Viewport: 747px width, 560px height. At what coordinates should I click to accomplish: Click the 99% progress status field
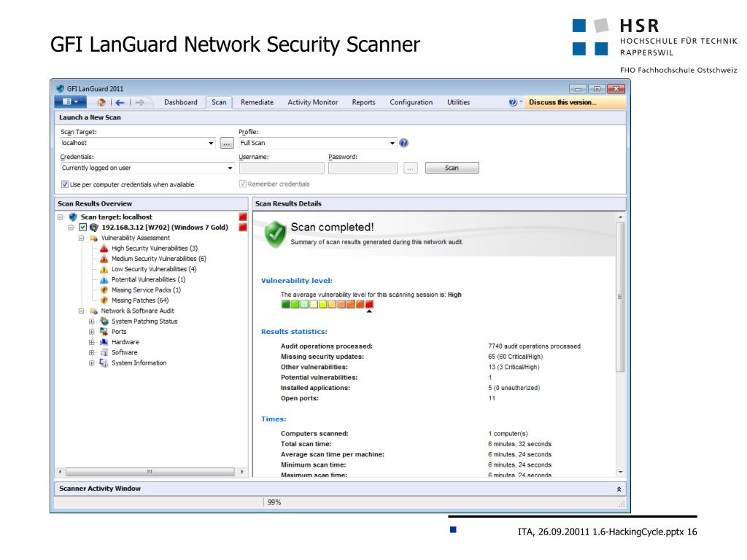point(274,502)
